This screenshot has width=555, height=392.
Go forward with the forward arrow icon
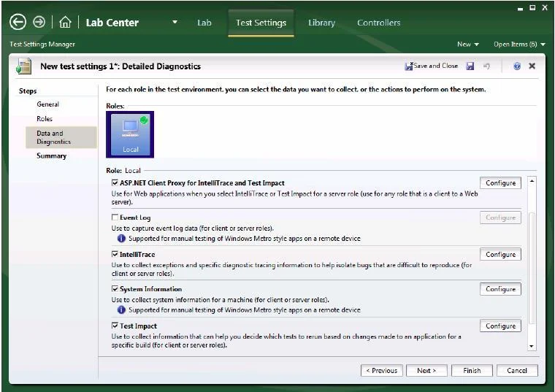coord(39,22)
